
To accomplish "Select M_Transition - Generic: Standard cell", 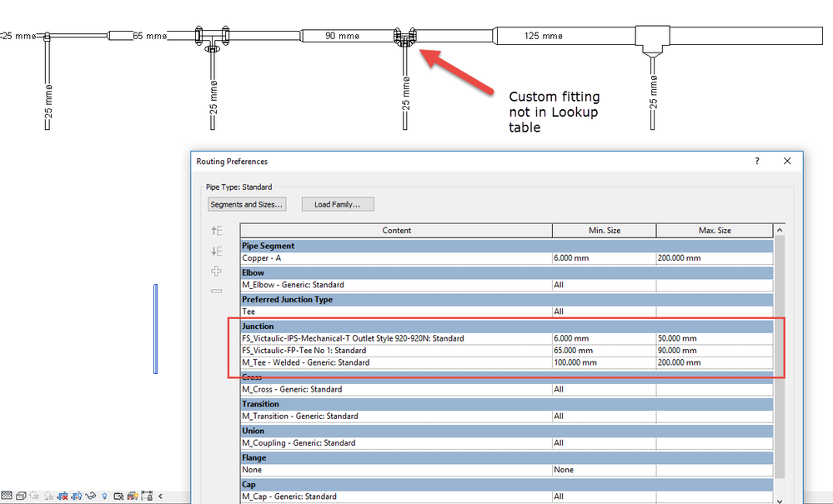I will coord(396,416).
